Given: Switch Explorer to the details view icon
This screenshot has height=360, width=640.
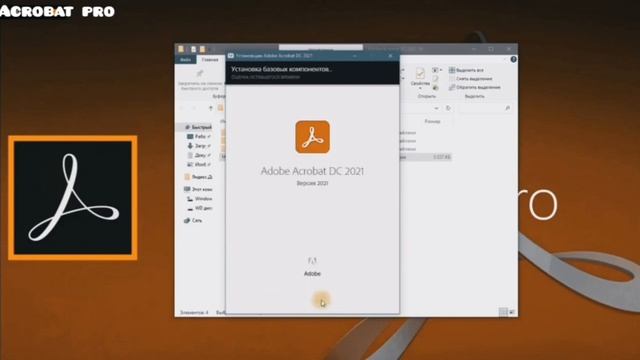Looking at the screenshot, I should pyautogui.click(x=503, y=312).
